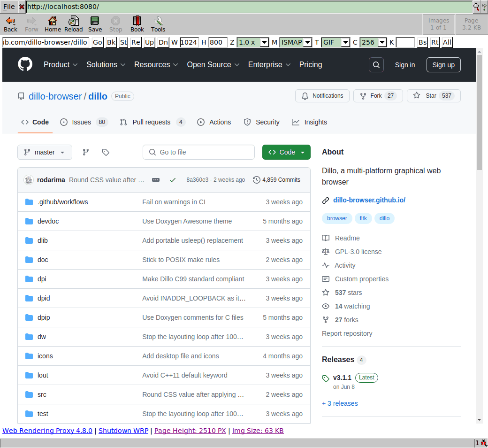Open the Z zoom 1.0 x dropdown
The width and height of the screenshot is (488, 448).
click(x=253, y=42)
